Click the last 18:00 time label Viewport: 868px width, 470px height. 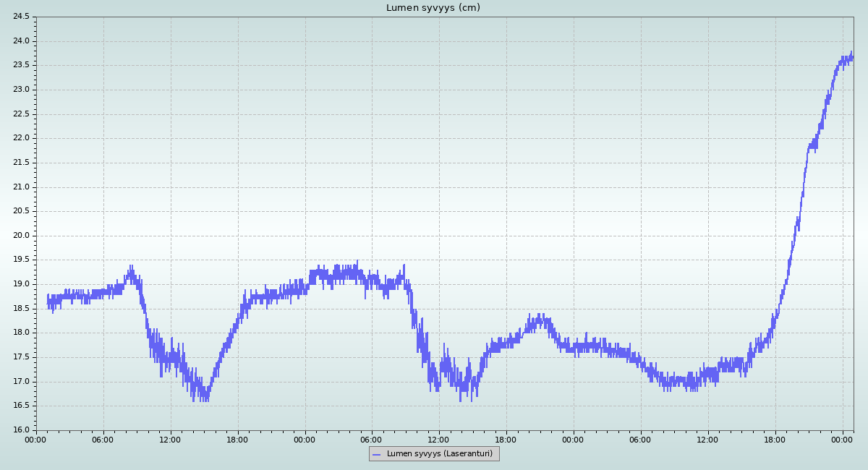[x=775, y=439]
